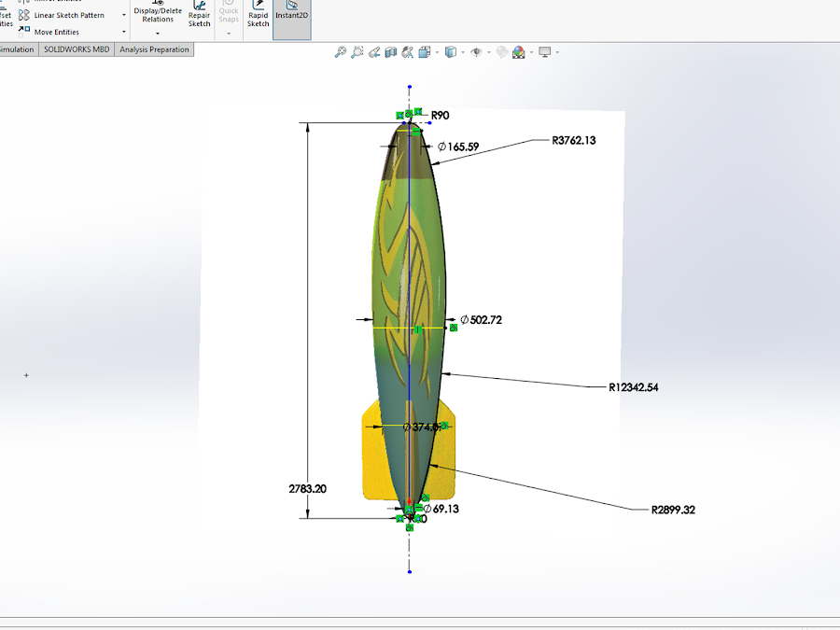This screenshot has height=630, width=840.
Task: Switch to the Analysis Preparation tab
Action: (154, 49)
